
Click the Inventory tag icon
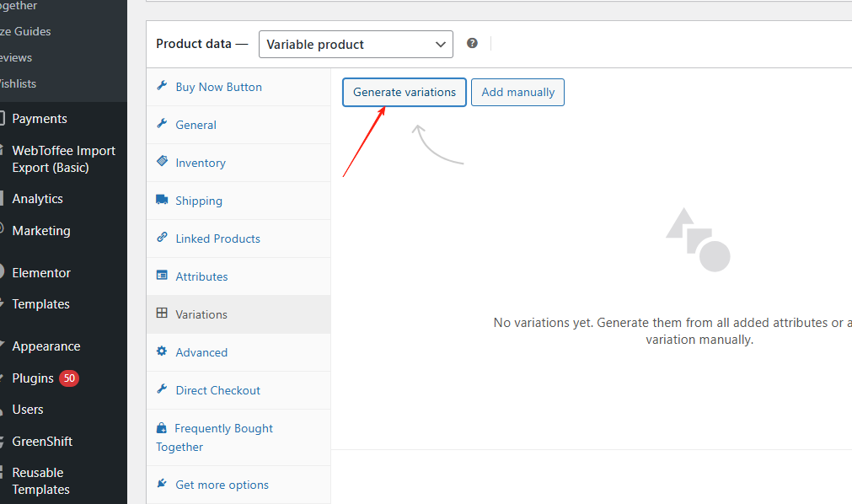pos(162,163)
